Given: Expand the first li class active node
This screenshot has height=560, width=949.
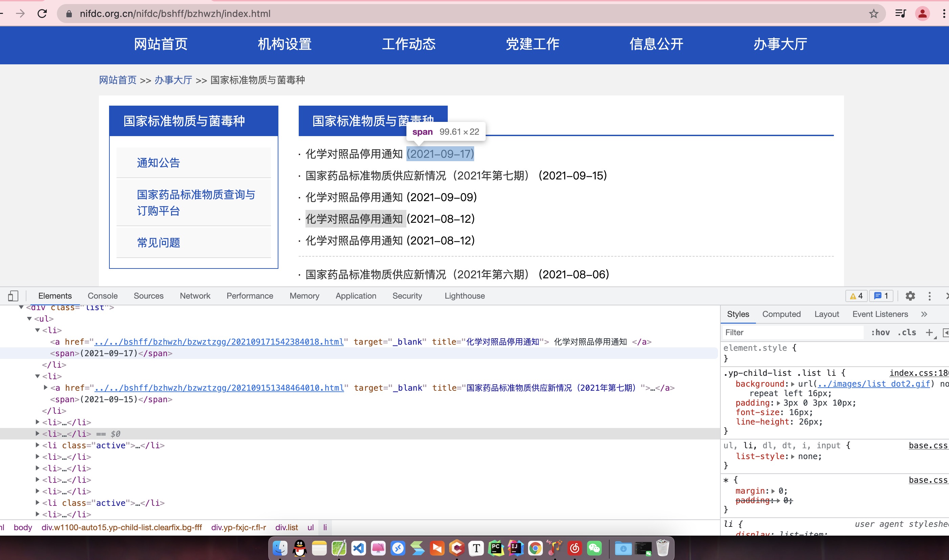Looking at the screenshot, I should coord(37,445).
